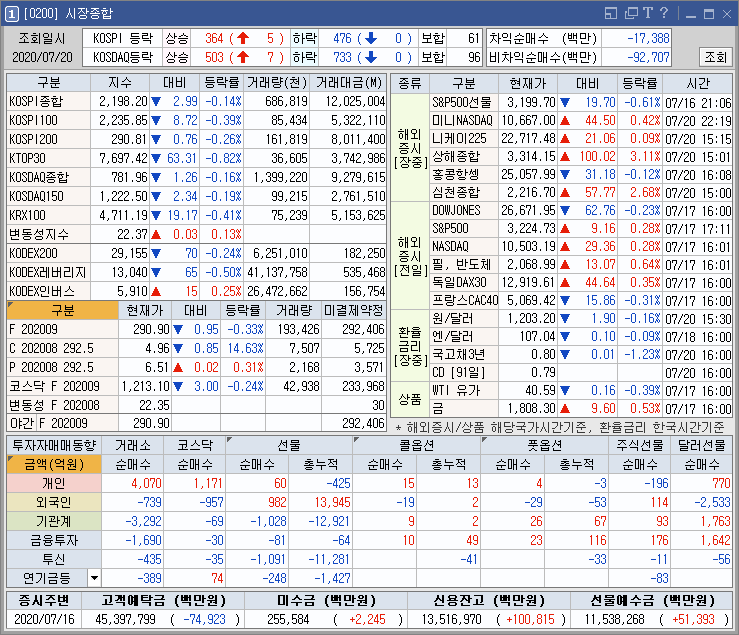Select the 변동성 F 202008 row

point(197,405)
